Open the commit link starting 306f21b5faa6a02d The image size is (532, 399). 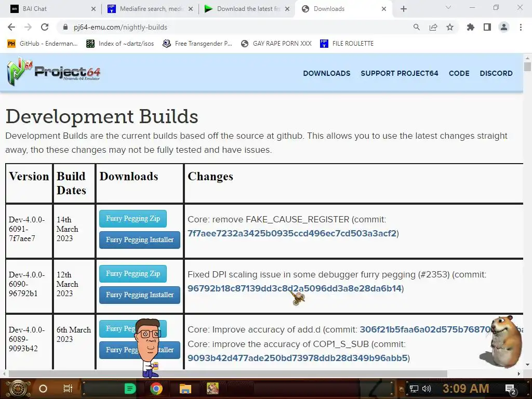coord(442,329)
